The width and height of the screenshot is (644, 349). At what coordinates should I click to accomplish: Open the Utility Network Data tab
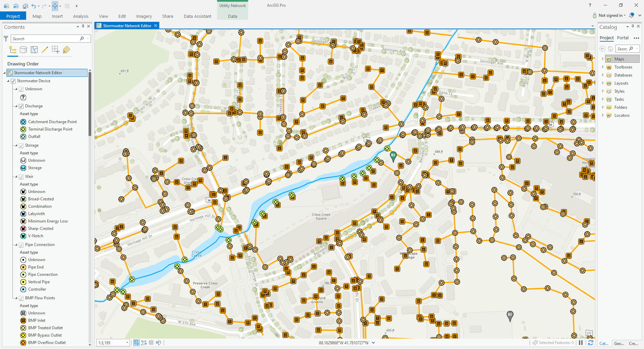click(232, 16)
